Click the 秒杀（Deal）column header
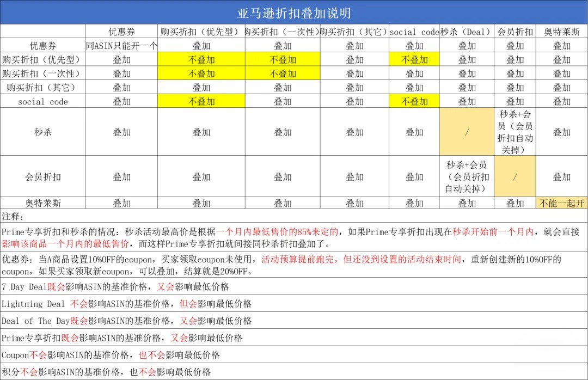Viewport: 588px width, 380px height. 467,32
